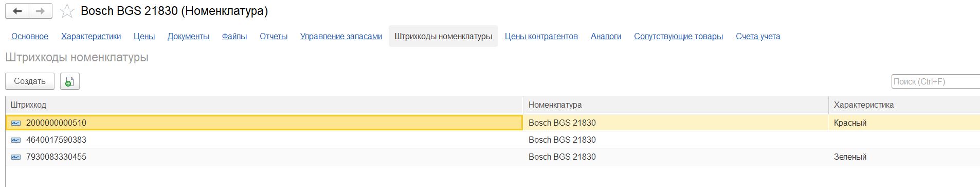
Task: Switch to the Характеристики tab
Action: click(91, 37)
